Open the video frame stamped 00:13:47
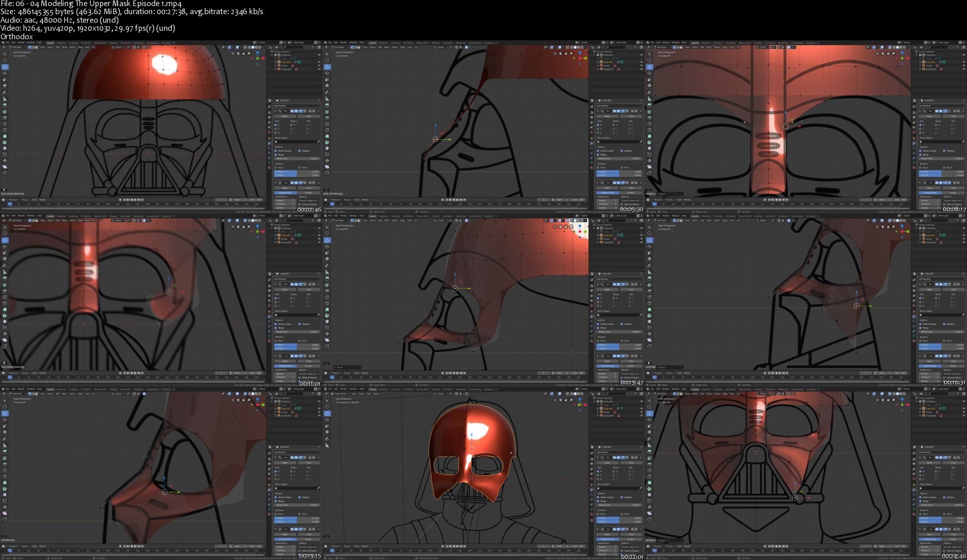The image size is (967, 560). (x=483, y=300)
